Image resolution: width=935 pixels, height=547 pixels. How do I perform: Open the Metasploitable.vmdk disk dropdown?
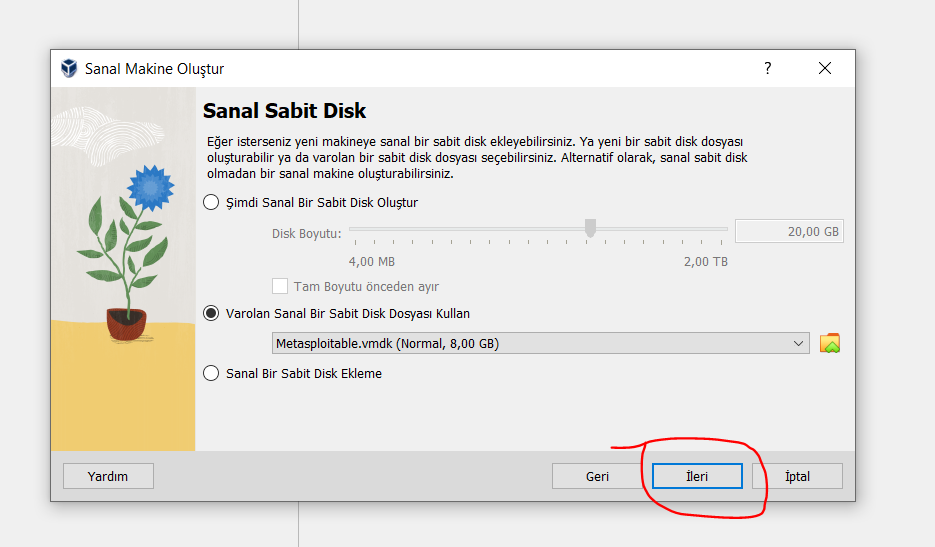click(540, 343)
